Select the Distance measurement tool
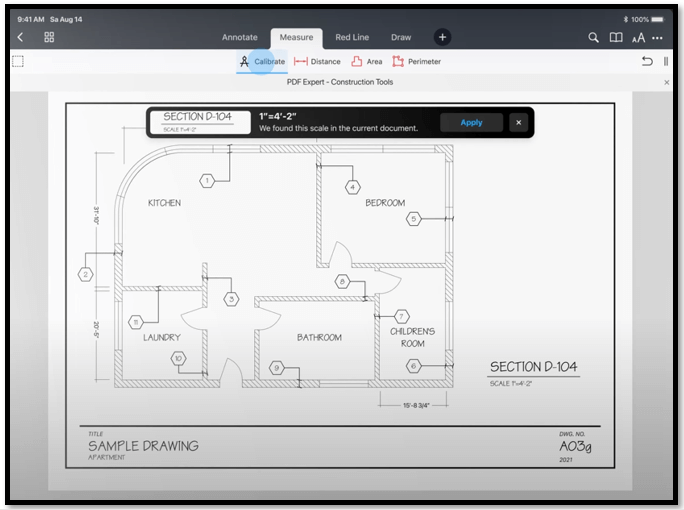This screenshot has width=684, height=510. pos(317,62)
